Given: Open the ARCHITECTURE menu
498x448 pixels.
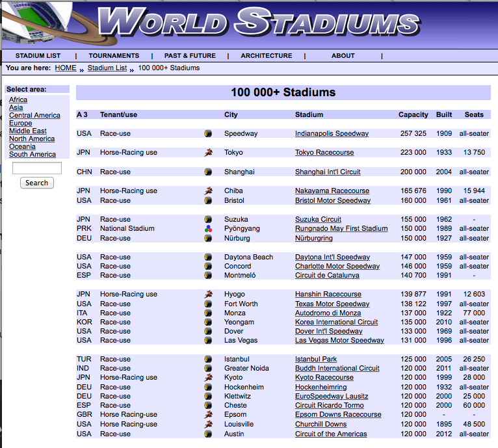Looking at the screenshot, I should pyautogui.click(x=267, y=56).
